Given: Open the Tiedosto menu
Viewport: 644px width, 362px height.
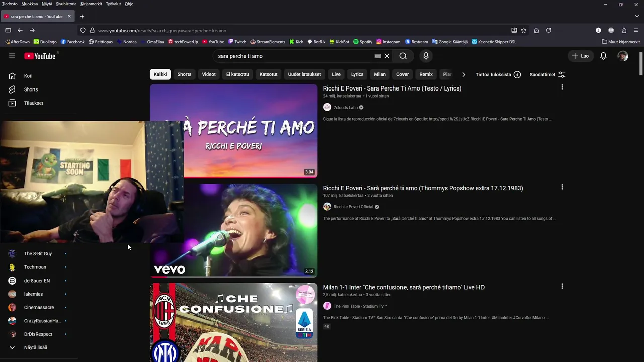Looking at the screenshot, I should click(x=10, y=4).
